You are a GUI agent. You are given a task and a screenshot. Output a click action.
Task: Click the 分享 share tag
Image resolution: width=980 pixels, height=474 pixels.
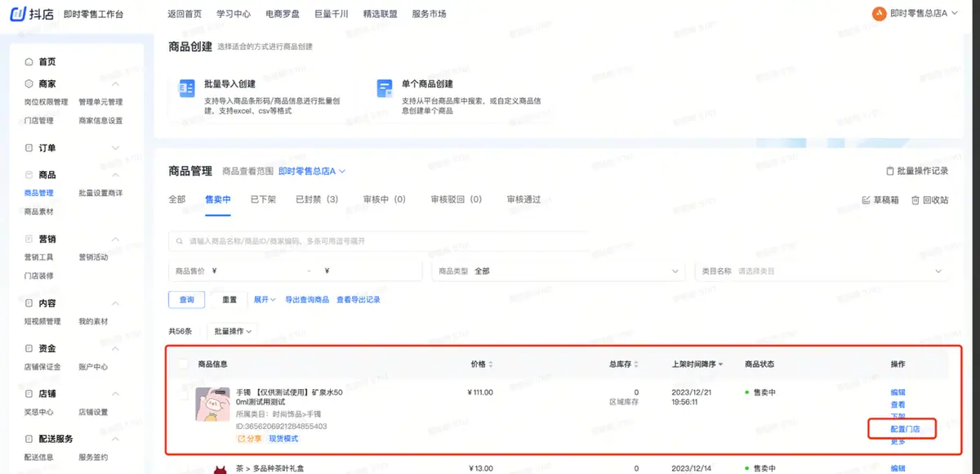(x=251, y=439)
